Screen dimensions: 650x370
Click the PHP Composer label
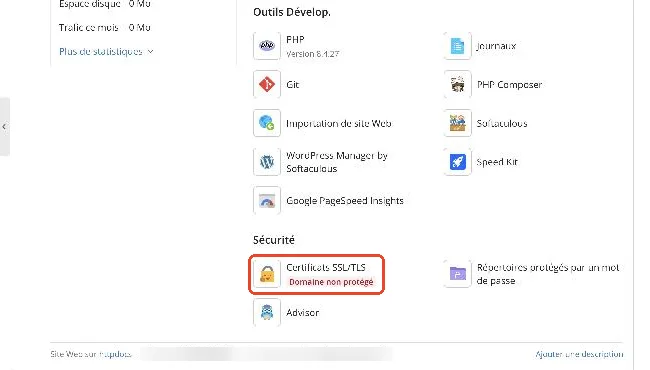[509, 85]
